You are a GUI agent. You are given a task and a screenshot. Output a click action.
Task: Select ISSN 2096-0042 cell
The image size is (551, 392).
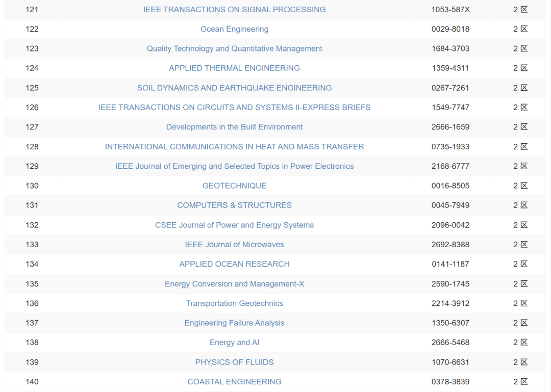450,225
